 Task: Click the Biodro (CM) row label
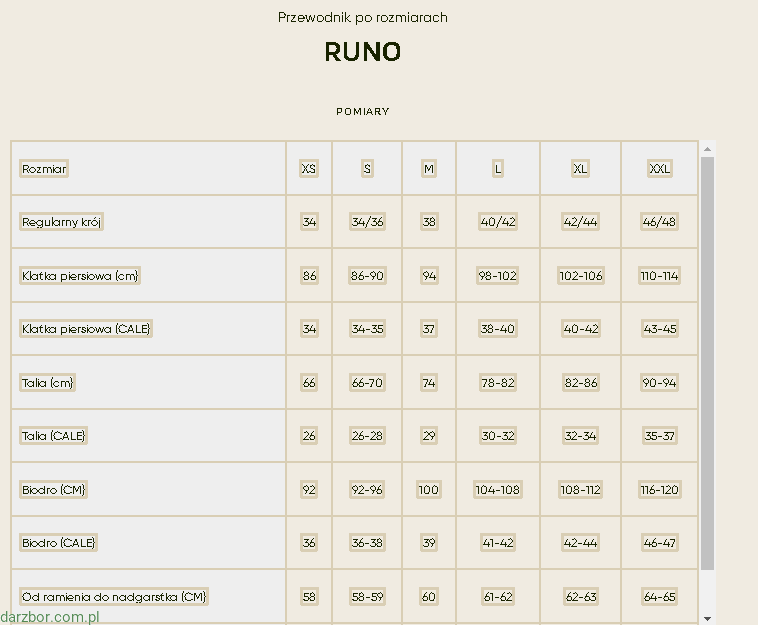[x=54, y=490]
